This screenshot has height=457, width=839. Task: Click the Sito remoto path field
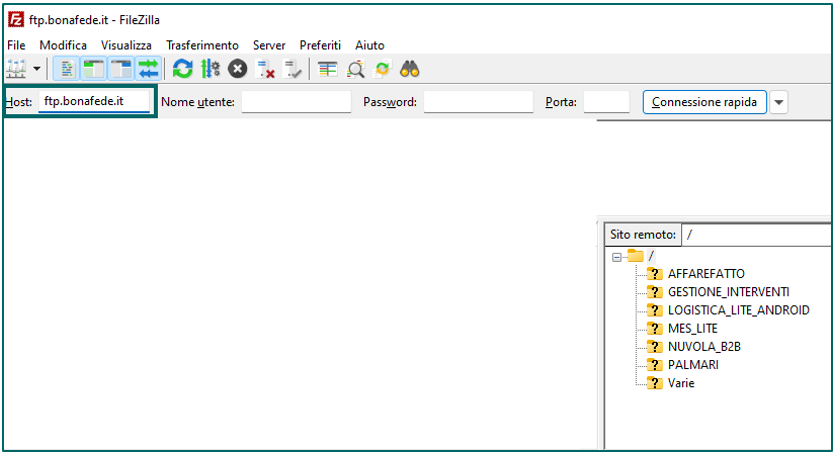(756, 234)
